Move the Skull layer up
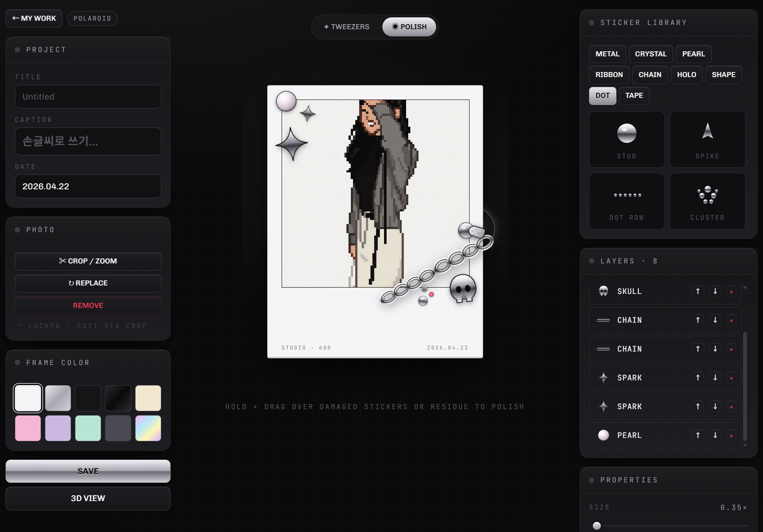 pyautogui.click(x=698, y=291)
